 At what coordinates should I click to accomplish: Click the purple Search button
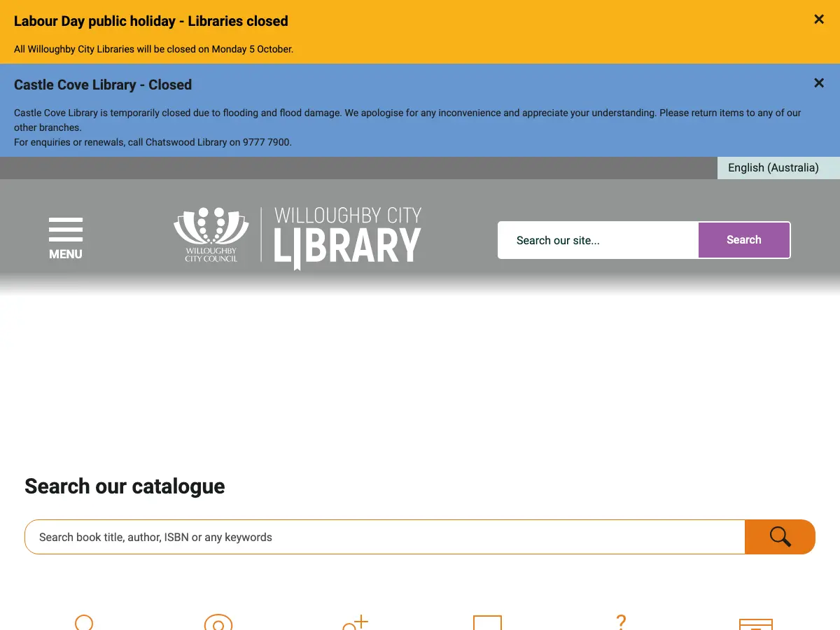click(744, 240)
